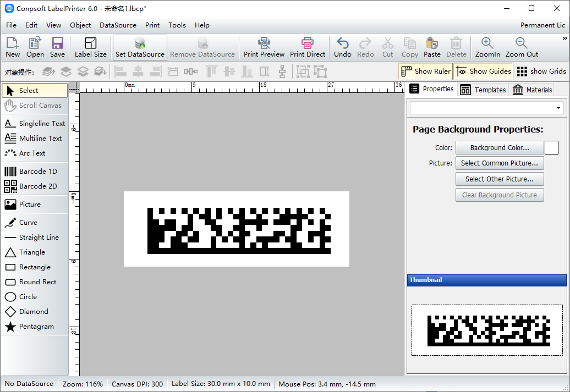Enable show Grids
This screenshot has width=570, height=392.
click(x=541, y=71)
